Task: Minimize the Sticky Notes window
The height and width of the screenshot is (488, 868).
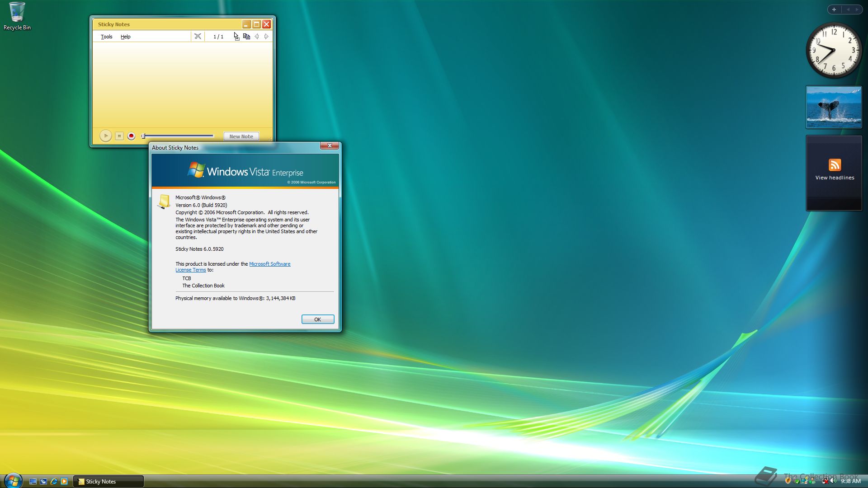Action: pos(246,24)
